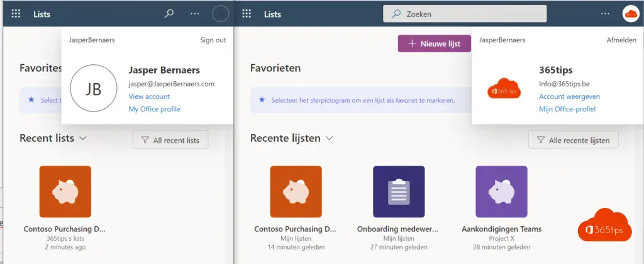
Task: Open Contoso Purchasing tile under Recente lijsten
Action: [296, 192]
